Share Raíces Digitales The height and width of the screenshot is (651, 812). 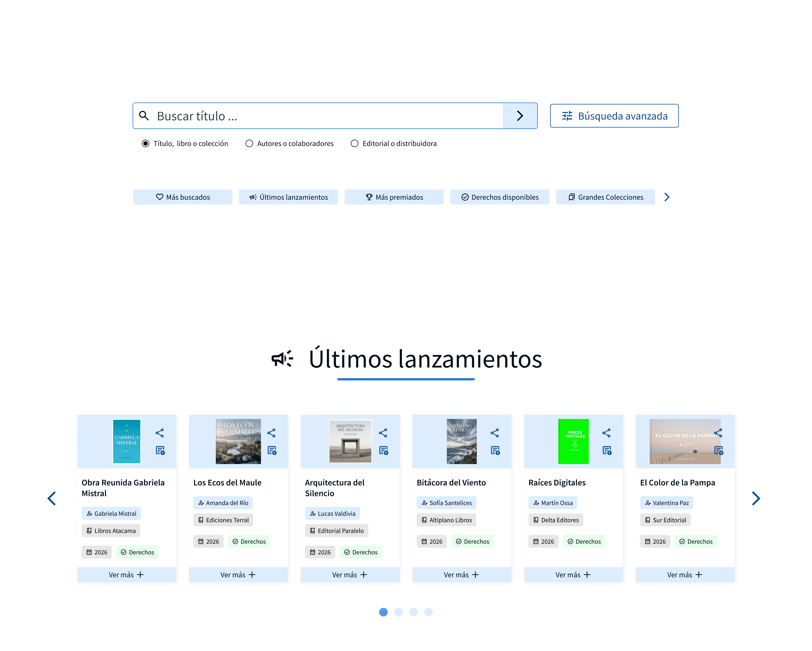click(606, 433)
